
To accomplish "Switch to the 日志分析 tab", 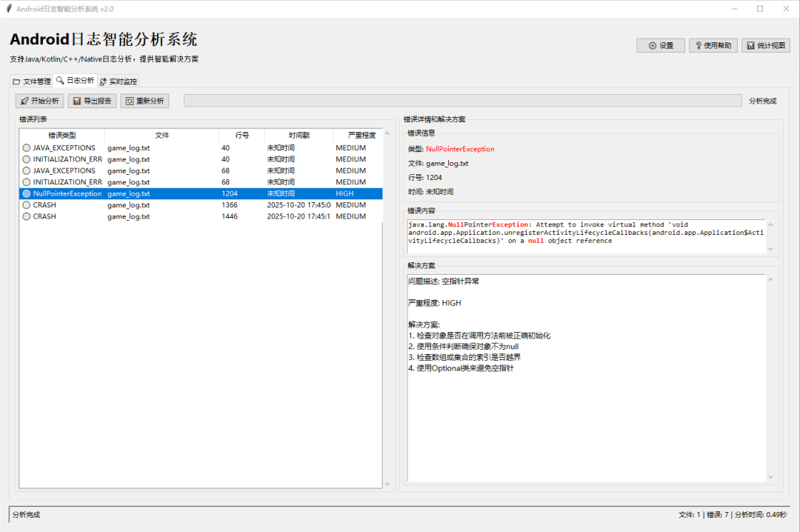I will point(75,80).
